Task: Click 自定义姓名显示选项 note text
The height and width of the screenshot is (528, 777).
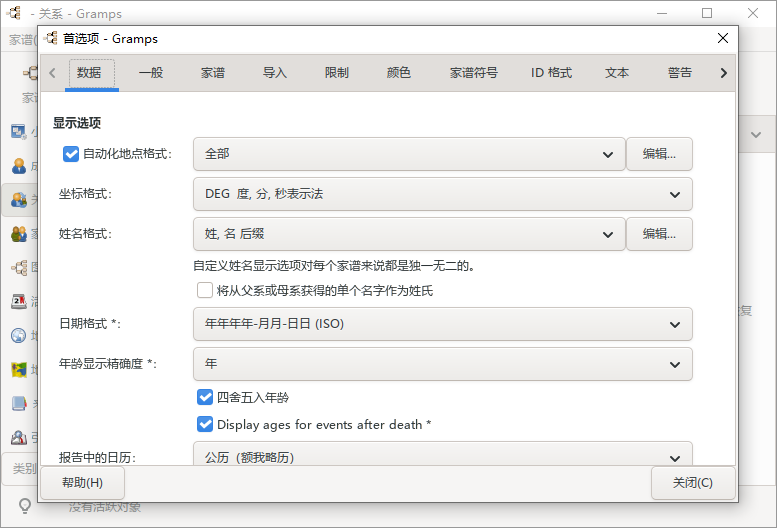Action: pos(334,266)
